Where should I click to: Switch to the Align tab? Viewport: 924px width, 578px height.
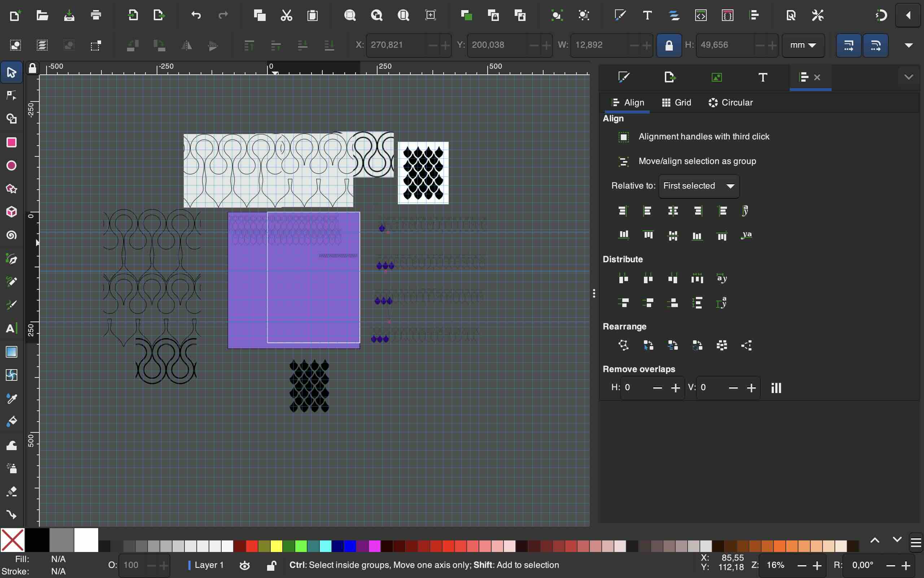(628, 103)
